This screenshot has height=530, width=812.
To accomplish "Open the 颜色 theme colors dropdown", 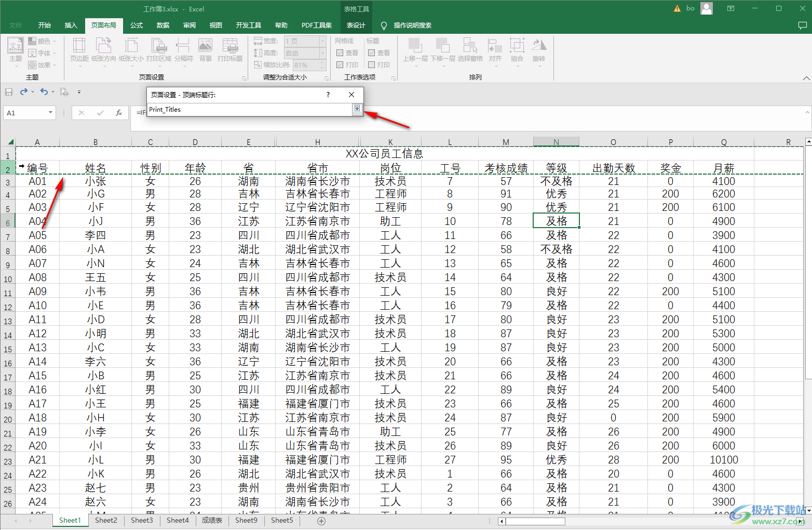I will 42,41.
